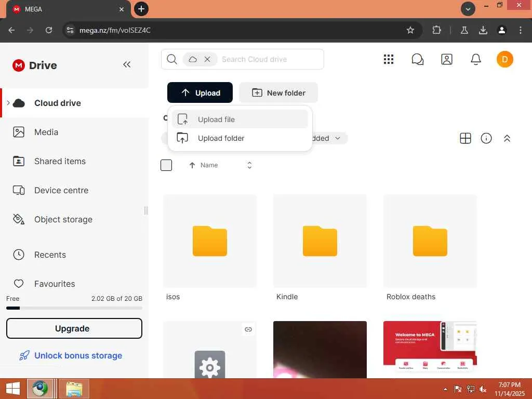Screen dimensions: 532x399
Task: View site information icon in address bar
Action: pyautogui.click(x=70, y=30)
